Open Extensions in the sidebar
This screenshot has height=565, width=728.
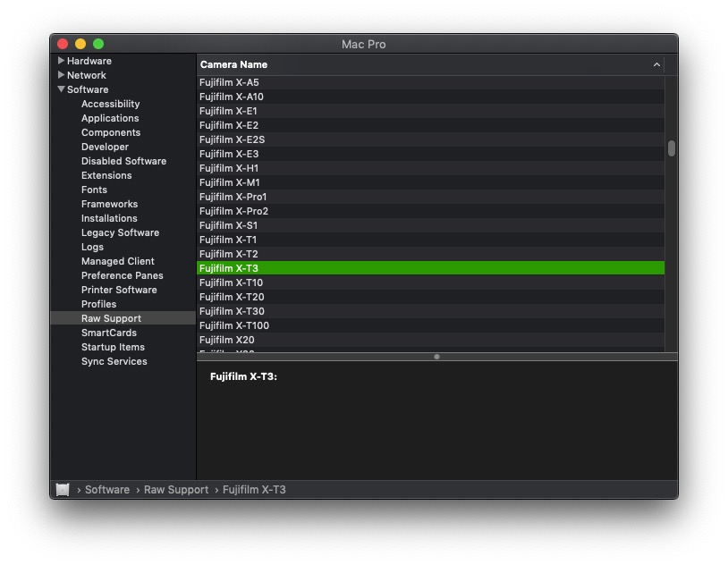(106, 175)
